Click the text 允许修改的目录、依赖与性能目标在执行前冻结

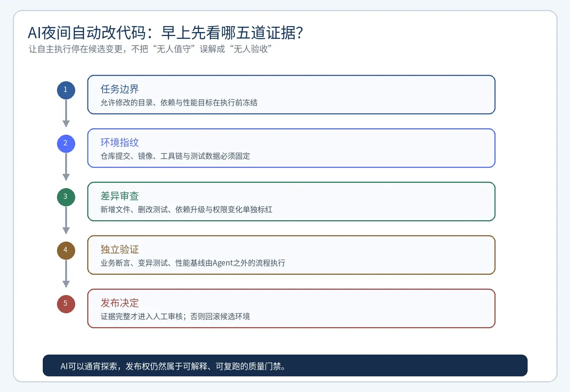coord(179,103)
